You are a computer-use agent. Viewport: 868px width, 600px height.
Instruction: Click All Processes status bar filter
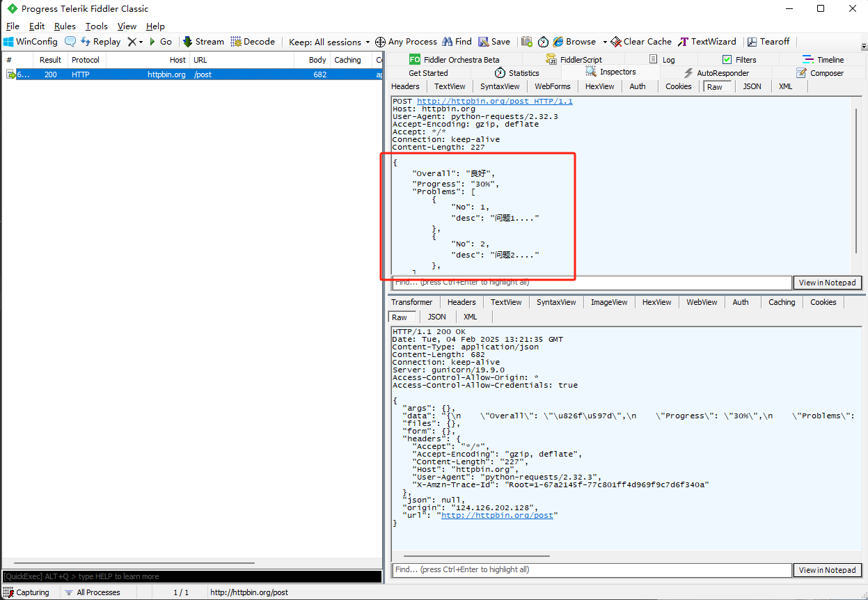tap(92, 592)
